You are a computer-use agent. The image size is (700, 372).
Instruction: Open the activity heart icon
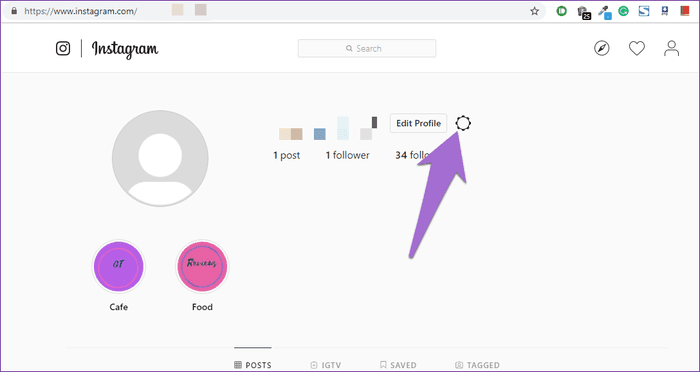(x=637, y=48)
